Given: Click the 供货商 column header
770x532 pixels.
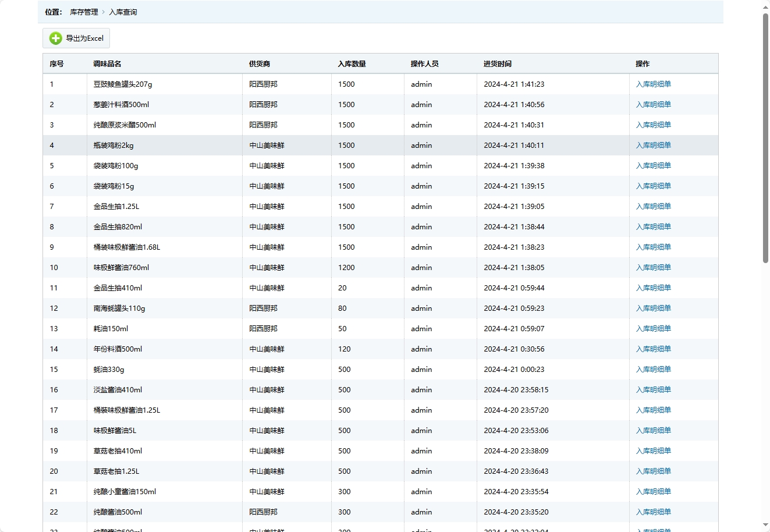Looking at the screenshot, I should (259, 64).
